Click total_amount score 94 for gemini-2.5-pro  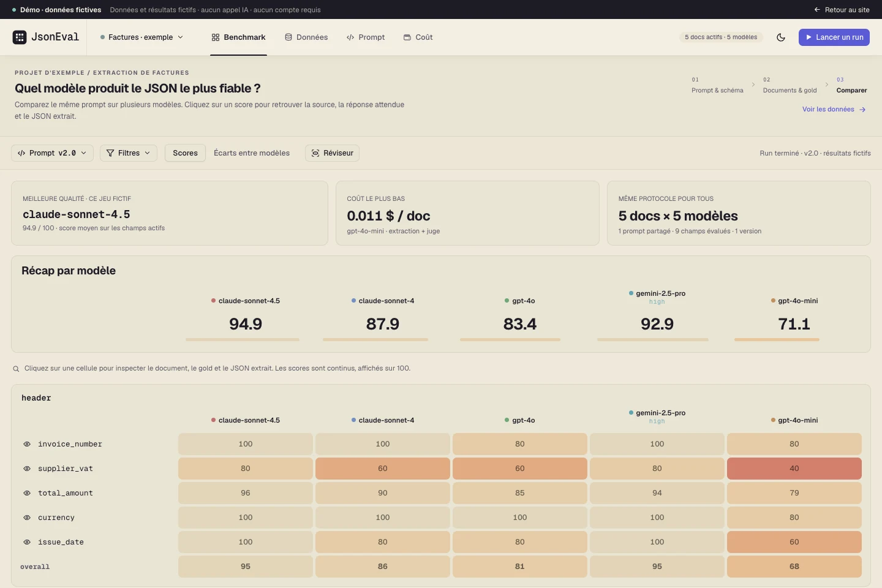pos(657,493)
